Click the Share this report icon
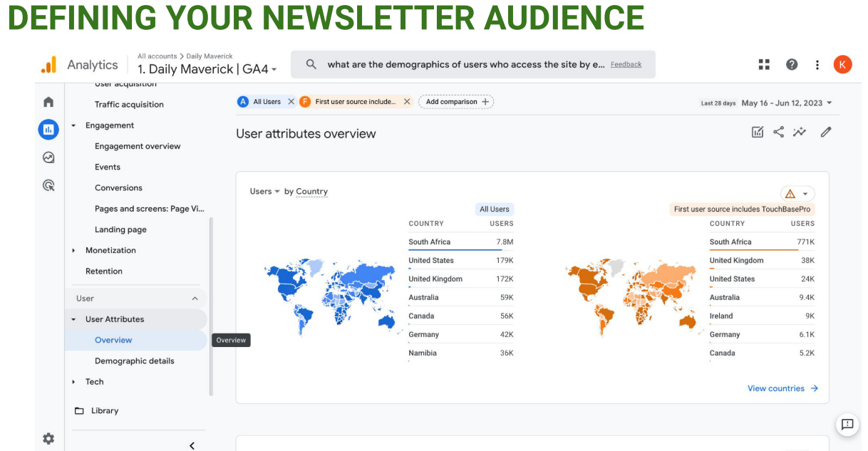 tap(778, 132)
